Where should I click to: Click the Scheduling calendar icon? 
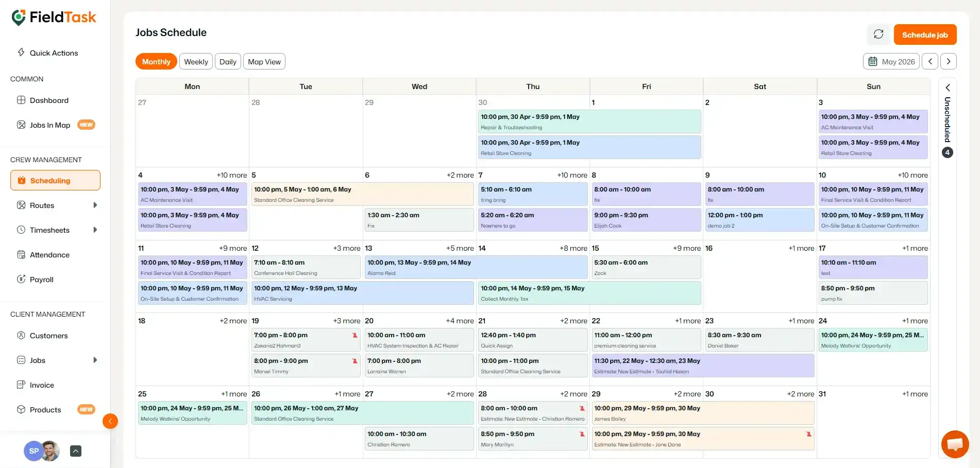click(22, 180)
